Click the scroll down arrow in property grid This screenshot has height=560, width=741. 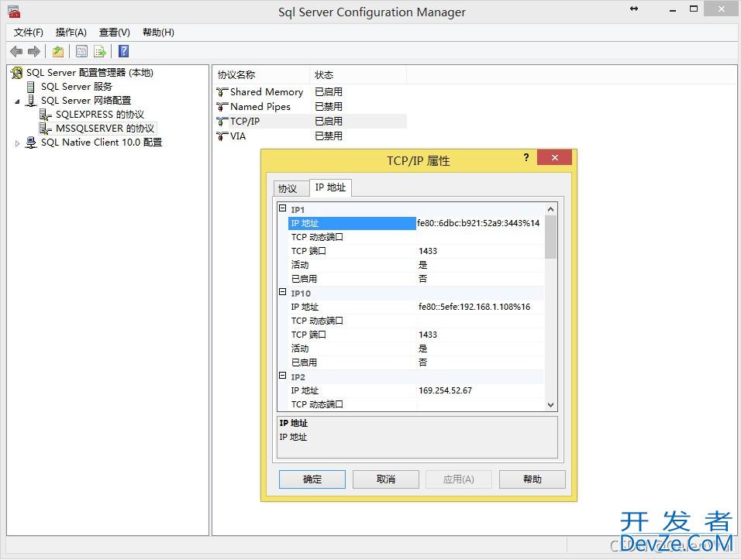[550, 404]
